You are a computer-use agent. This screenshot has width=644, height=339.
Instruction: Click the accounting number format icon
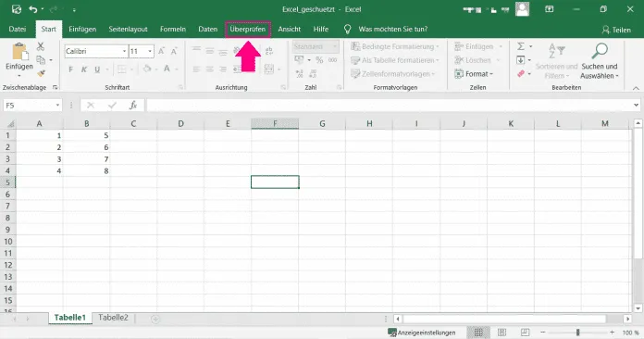click(300, 60)
